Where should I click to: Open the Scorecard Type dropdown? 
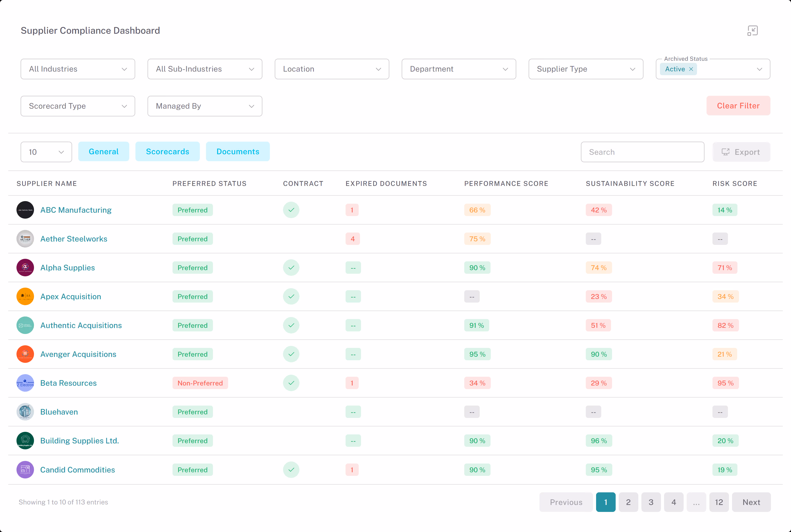[x=78, y=106]
